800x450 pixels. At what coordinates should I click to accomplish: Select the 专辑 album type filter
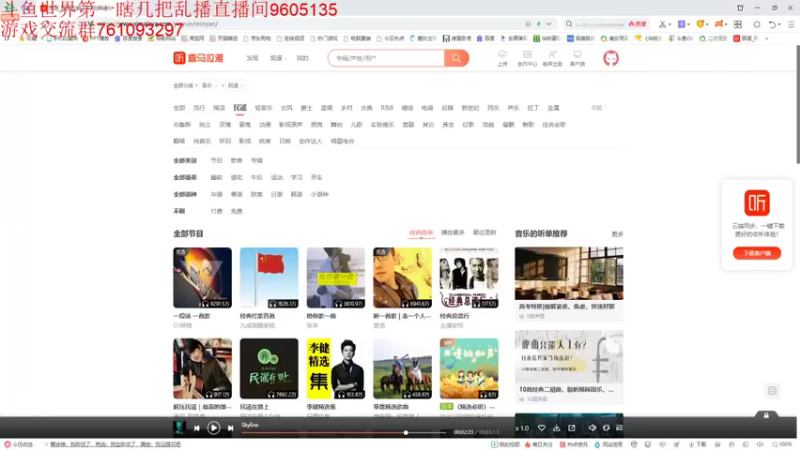(257, 161)
